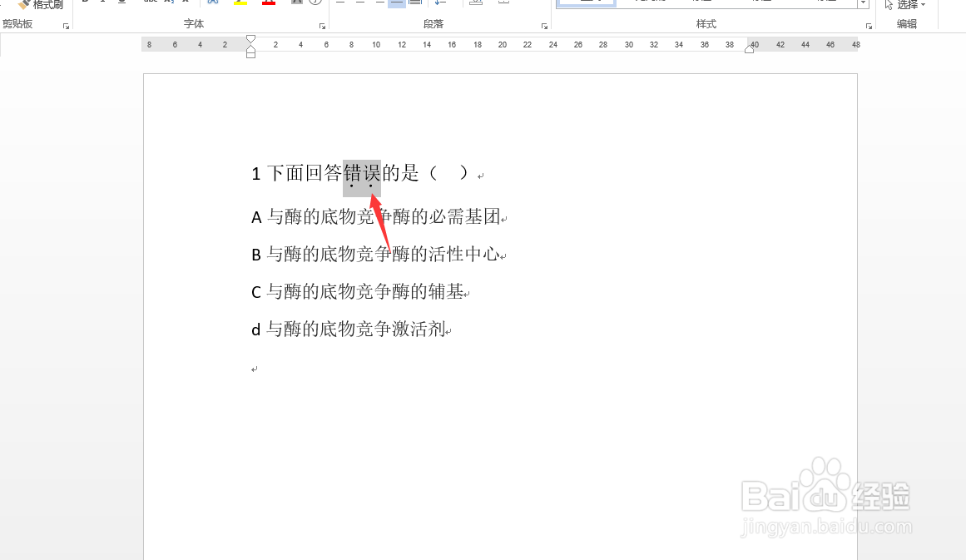Click the first-line indent marker on ruler
This screenshot has height=560, width=966.
[250, 39]
